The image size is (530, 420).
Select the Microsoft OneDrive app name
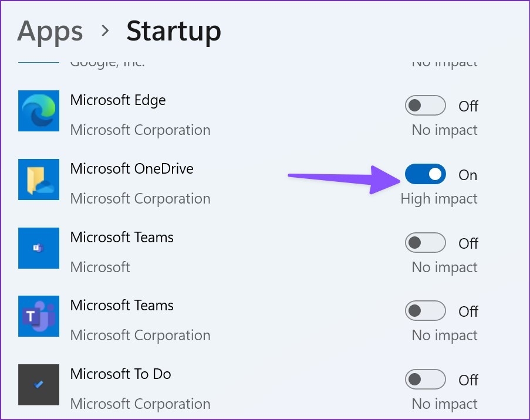(131, 169)
